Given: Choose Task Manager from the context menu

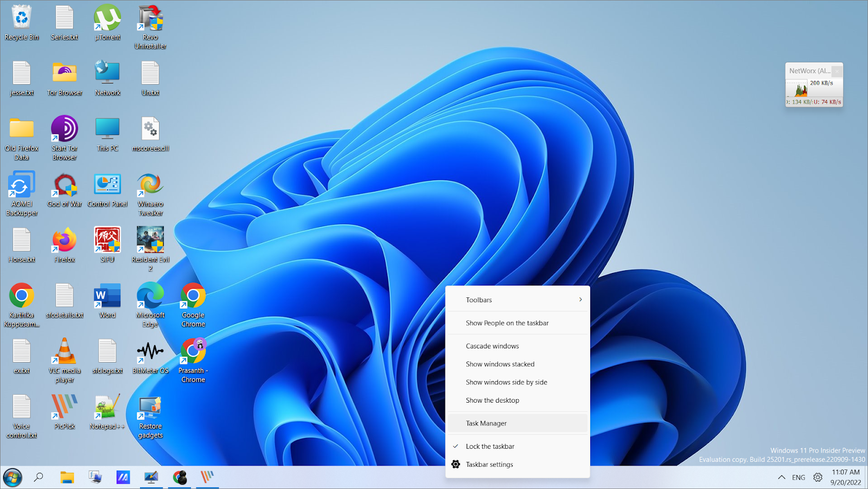Looking at the screenshot, I should pyautogui.click(x=486, y=423).
